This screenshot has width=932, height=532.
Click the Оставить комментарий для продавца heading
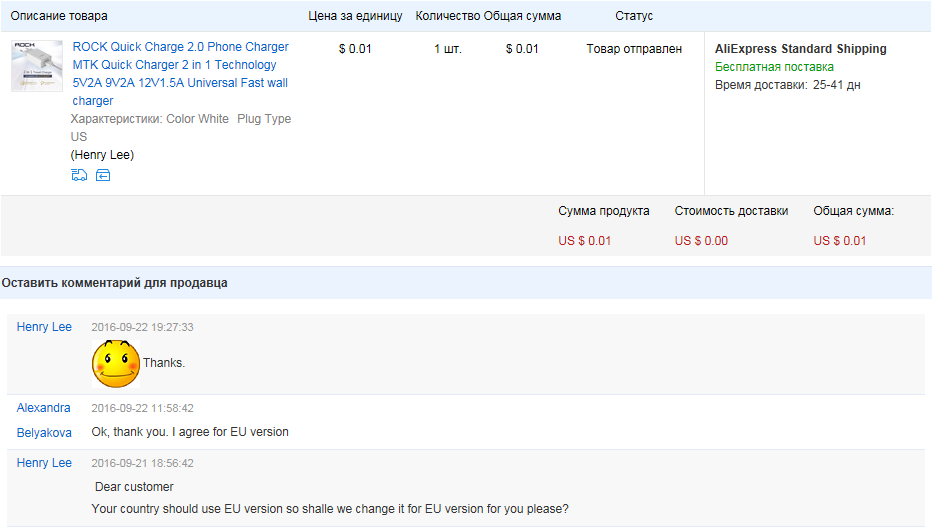(114, 283)
